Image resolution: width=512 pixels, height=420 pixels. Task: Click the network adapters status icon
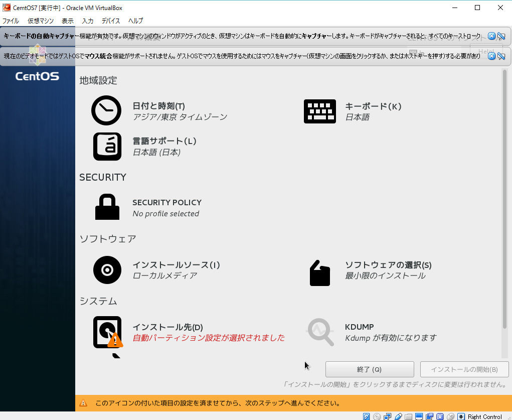[387, 416]
